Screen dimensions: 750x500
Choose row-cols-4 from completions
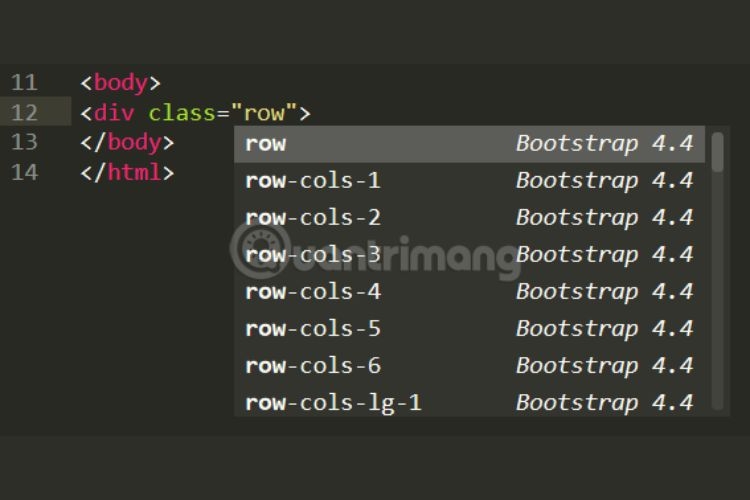click(x=469, y=292)
